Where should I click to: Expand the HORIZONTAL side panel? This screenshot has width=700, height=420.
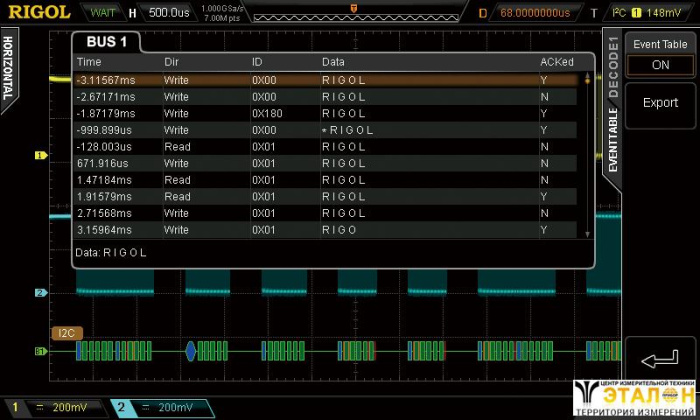[8, 68]
